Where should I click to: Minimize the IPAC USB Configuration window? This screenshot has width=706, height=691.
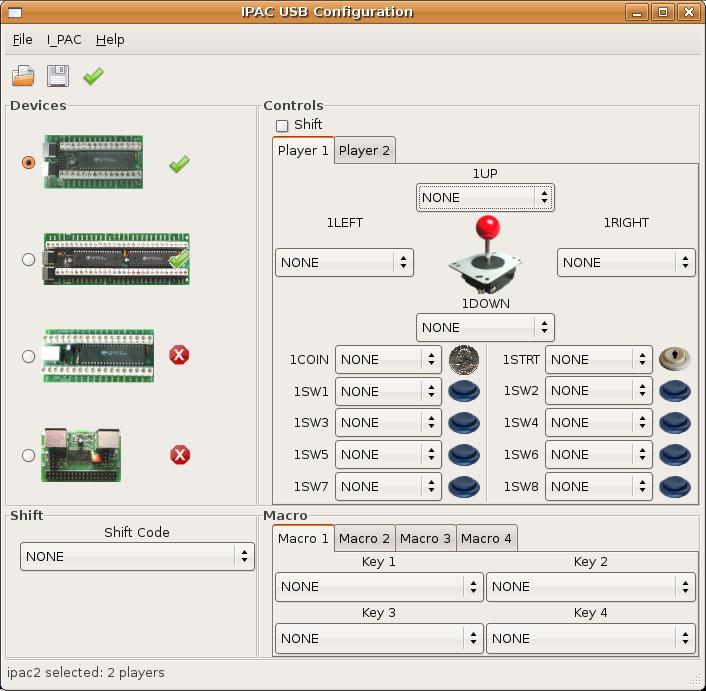pos(637,12)
